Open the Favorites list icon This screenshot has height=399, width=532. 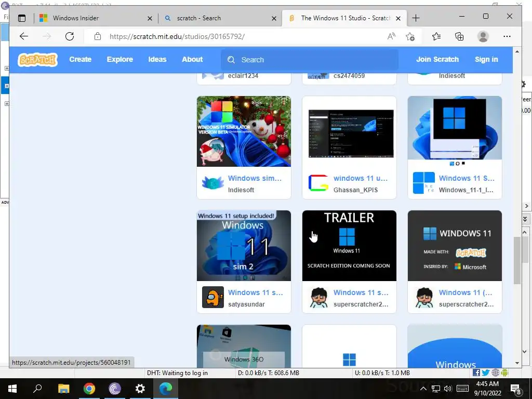tap(436, 36)
